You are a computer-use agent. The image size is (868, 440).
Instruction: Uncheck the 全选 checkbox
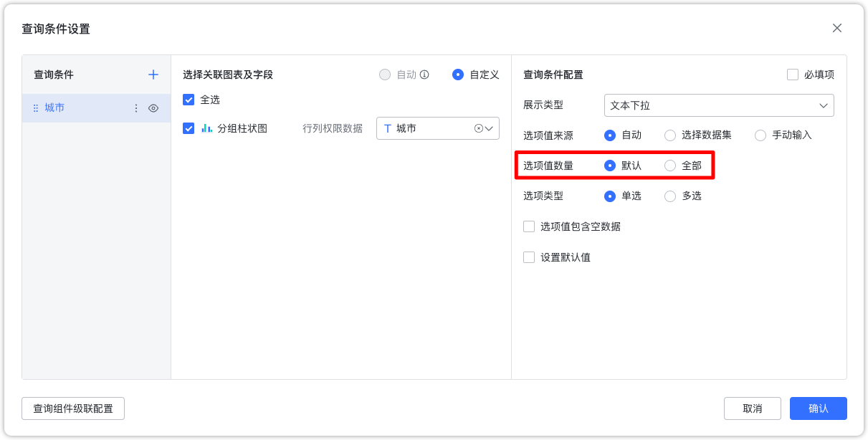[189, 100]
